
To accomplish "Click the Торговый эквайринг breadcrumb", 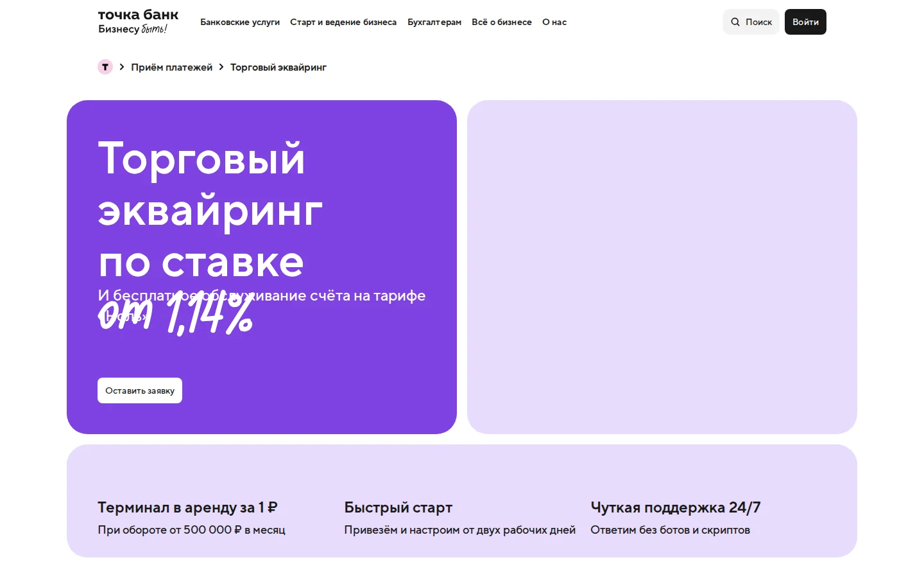I will (278, 67).
